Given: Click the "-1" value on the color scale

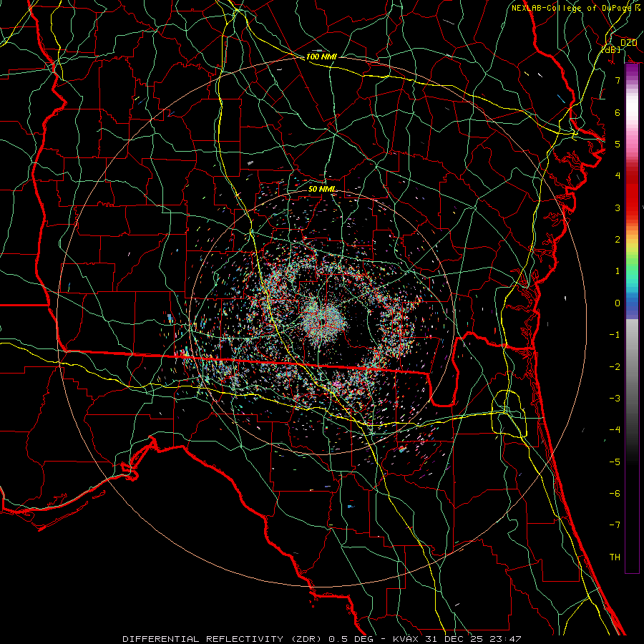Looking at the screenshot, I should tap(615, 335).
